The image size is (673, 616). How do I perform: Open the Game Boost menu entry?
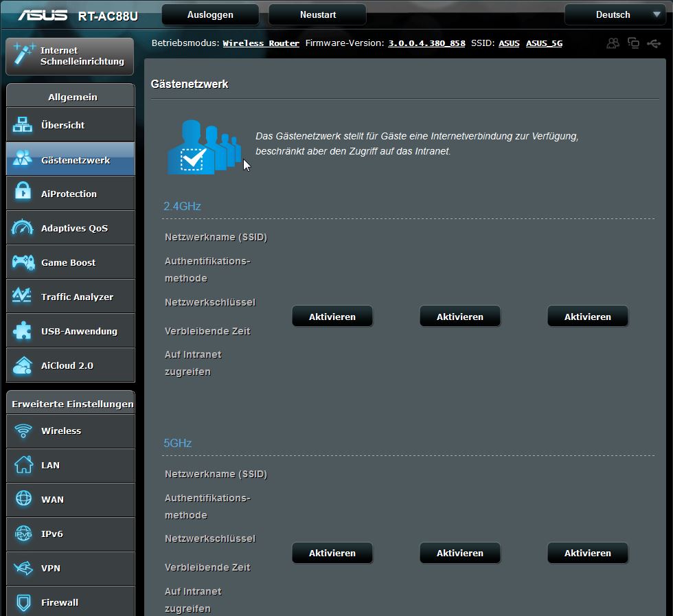pyautogui.click(x=70, y=262)
